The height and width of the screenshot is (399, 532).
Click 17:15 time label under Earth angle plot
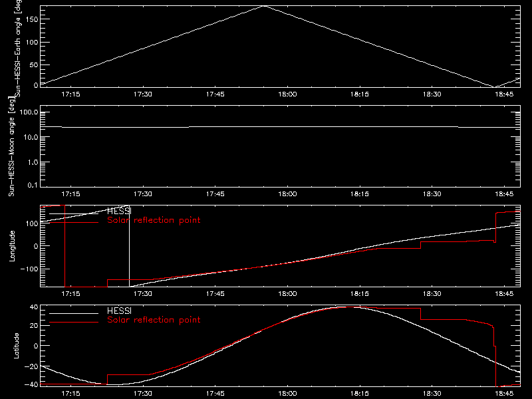pyautogui.click(x=71, y=94)
